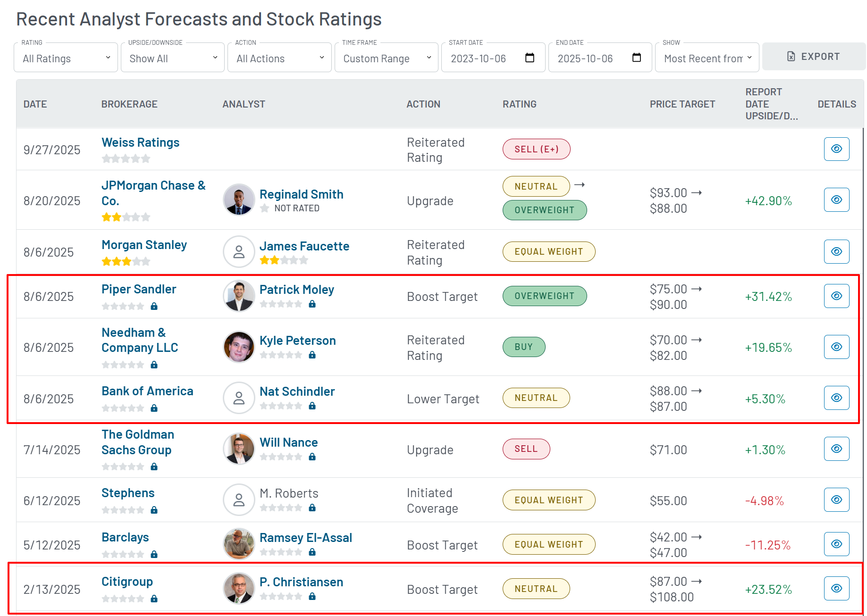
Task: Sort by Brokerage column header
Action: click(x=129, y=104)
